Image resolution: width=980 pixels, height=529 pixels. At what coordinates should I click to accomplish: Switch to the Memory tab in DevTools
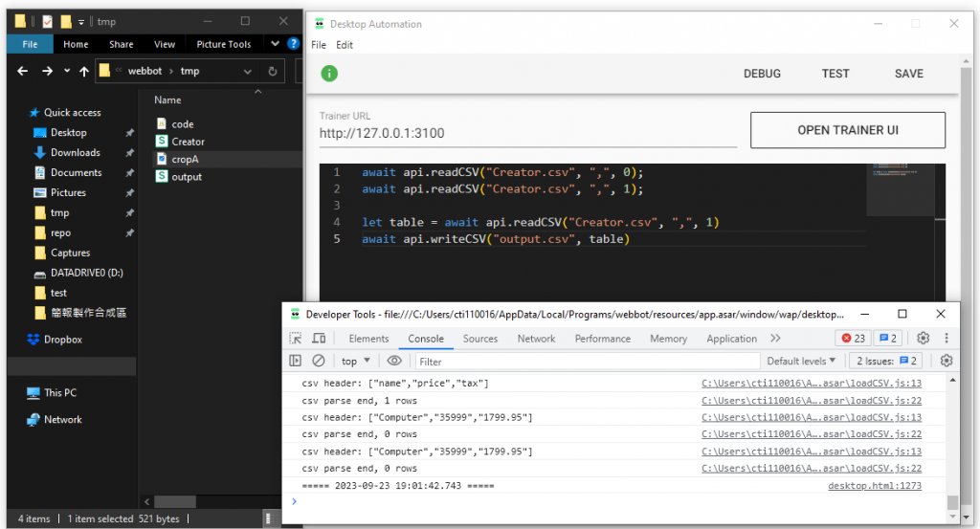(x=668, y=339)
